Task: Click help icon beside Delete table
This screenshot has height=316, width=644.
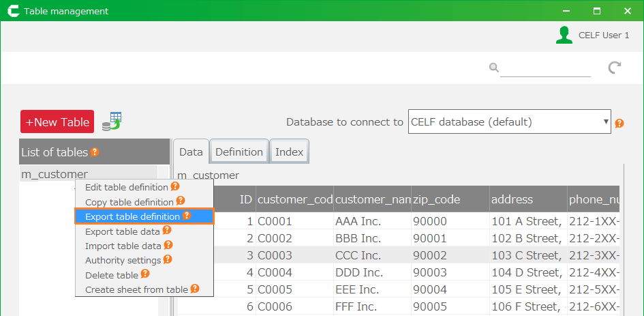Action: [x=145, y=274]
